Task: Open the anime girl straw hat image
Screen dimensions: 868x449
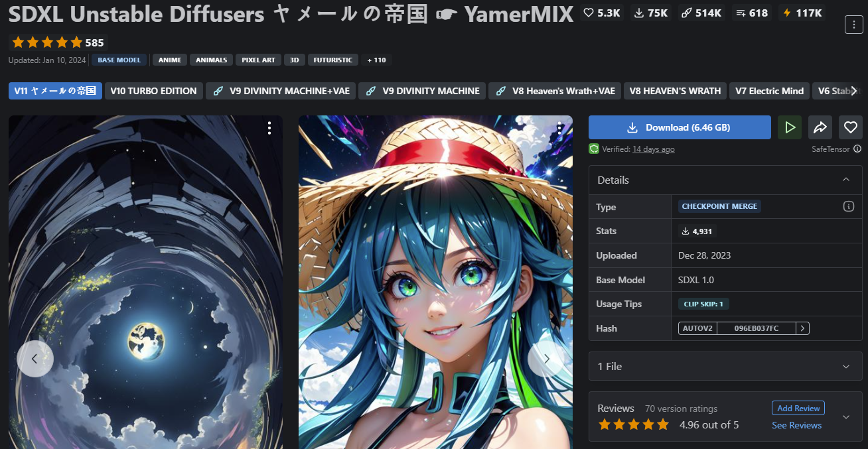Action: tap(435, 282)
